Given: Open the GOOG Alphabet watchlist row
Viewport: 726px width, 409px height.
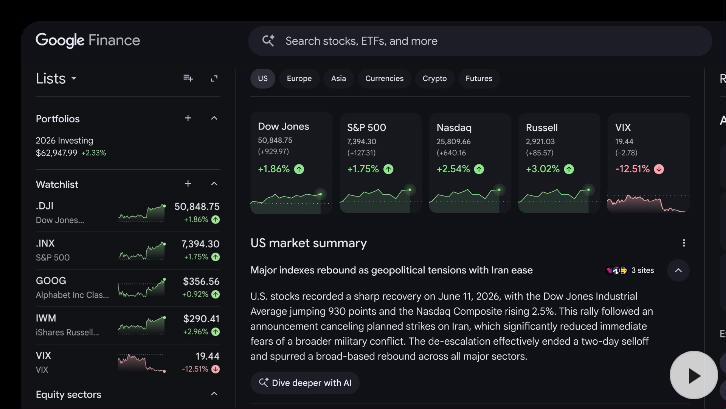Looking at the screenshot, I should click(x=128, y=288).
